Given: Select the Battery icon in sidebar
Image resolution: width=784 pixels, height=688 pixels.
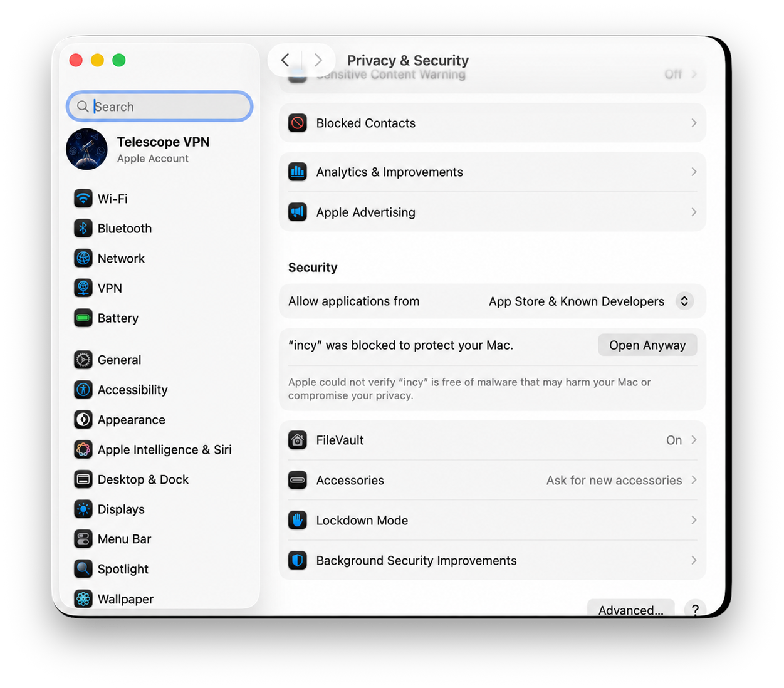Looking at the screenshot, I should (83, 318).
